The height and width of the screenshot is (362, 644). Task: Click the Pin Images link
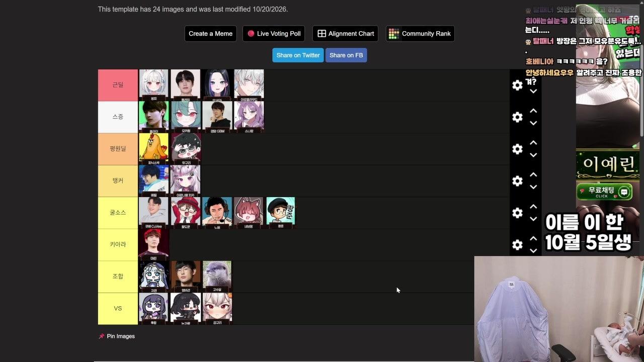[117, 336]
